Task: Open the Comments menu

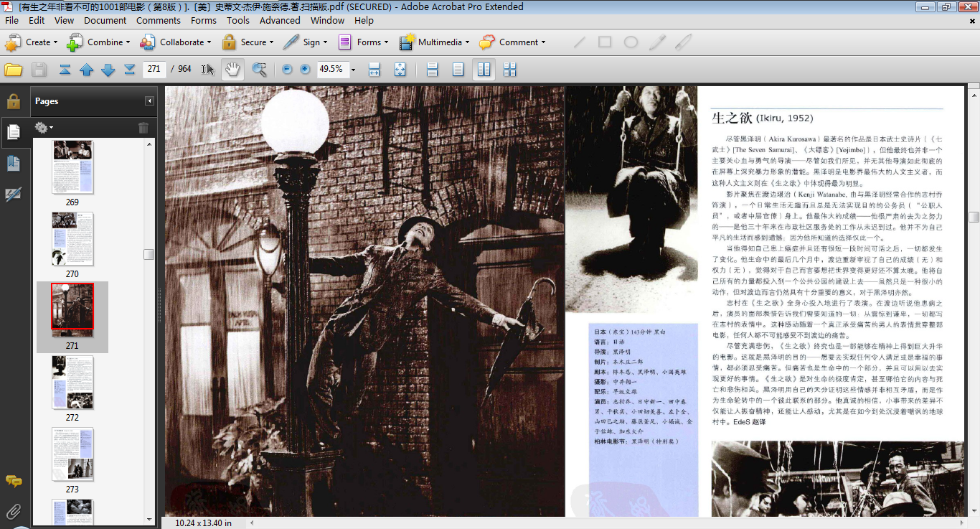Action: pos(158,21)
